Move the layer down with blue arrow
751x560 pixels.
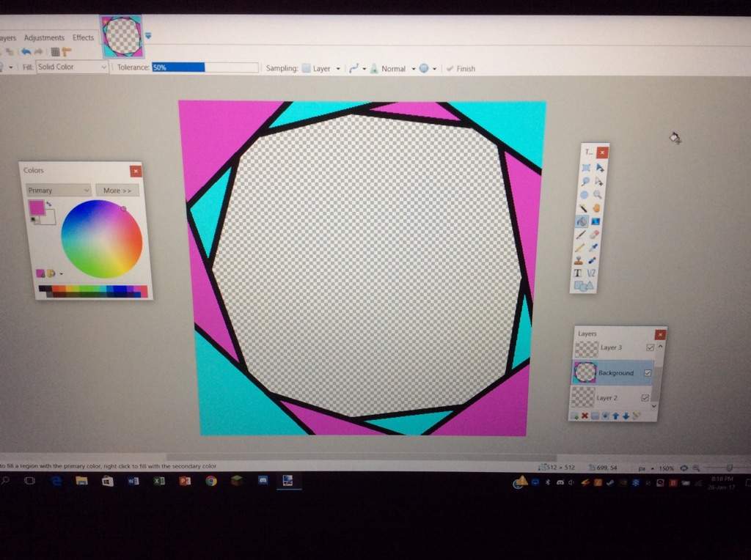(x=626, y=416)
